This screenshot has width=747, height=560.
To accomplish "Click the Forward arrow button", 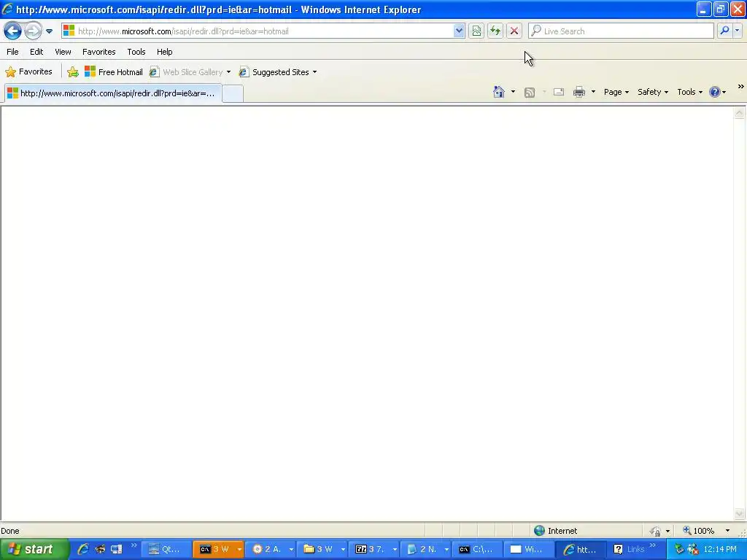I will pyautogui.click(x=33, y=31).
